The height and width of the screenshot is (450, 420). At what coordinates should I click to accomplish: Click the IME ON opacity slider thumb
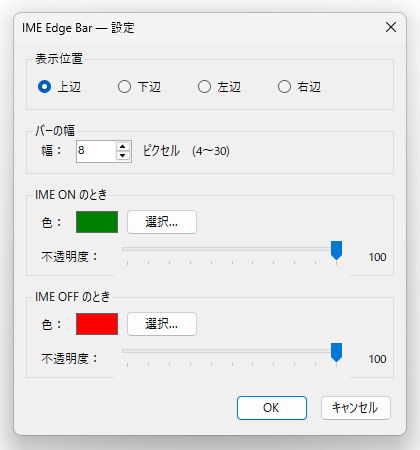(x=336, y=250)
